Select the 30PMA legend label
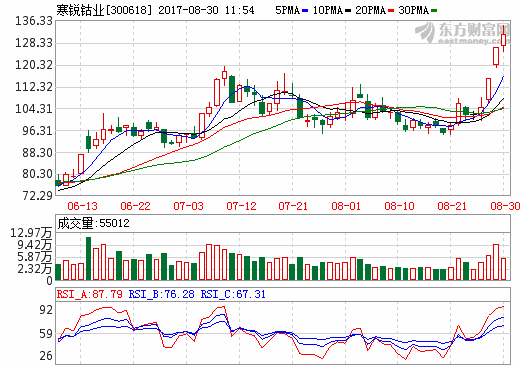 click(413, 10)
